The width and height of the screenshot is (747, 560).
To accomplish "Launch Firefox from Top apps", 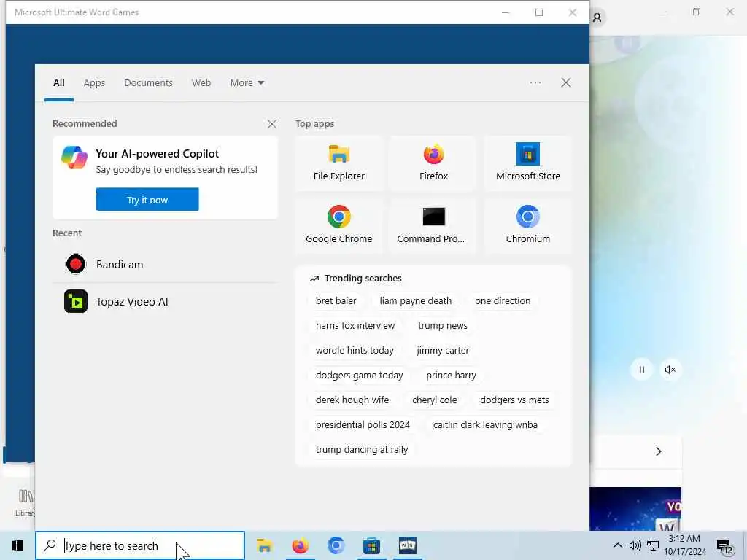I will [433, 163].
